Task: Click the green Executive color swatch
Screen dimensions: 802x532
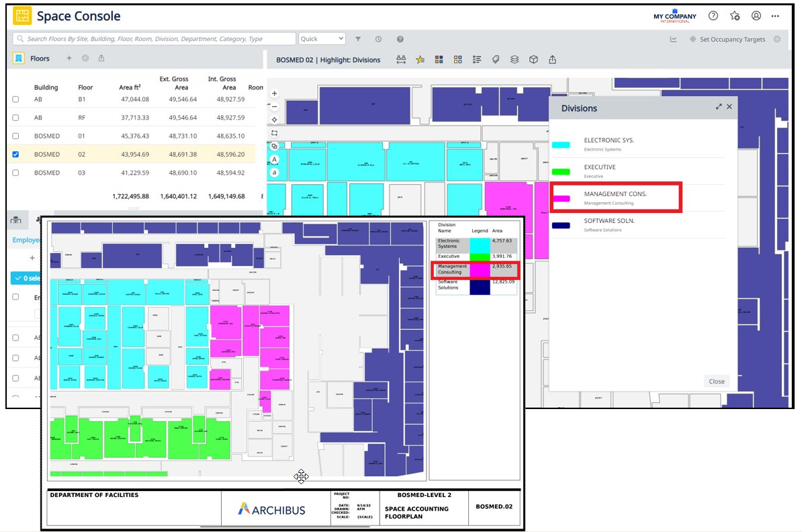Action: click(561, 171)
